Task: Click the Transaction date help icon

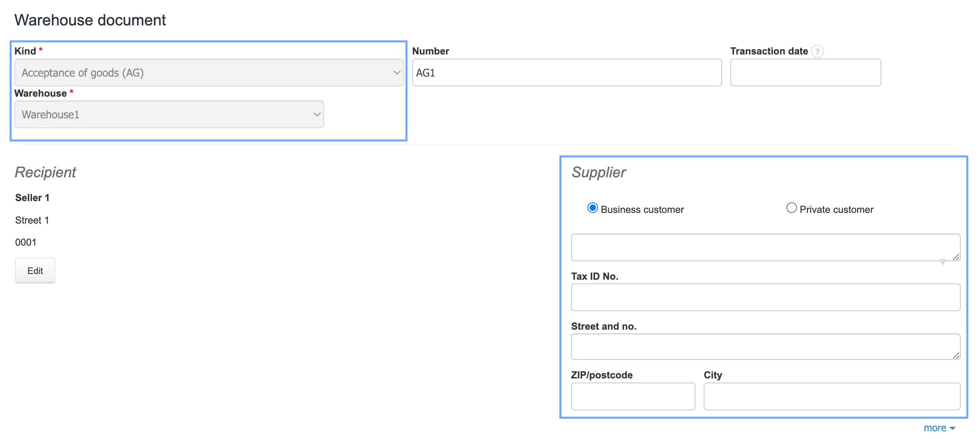Action: pos(817,52)
